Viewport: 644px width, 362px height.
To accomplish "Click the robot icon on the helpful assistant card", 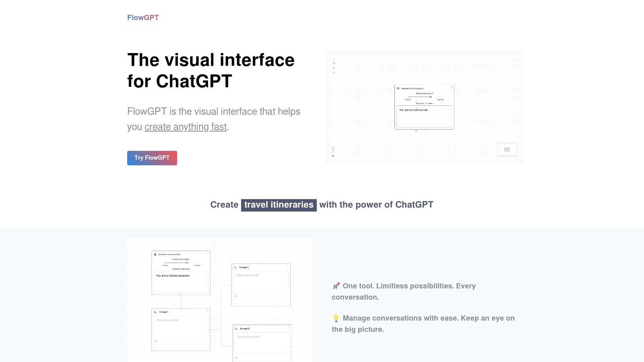I will pos(155,254).
